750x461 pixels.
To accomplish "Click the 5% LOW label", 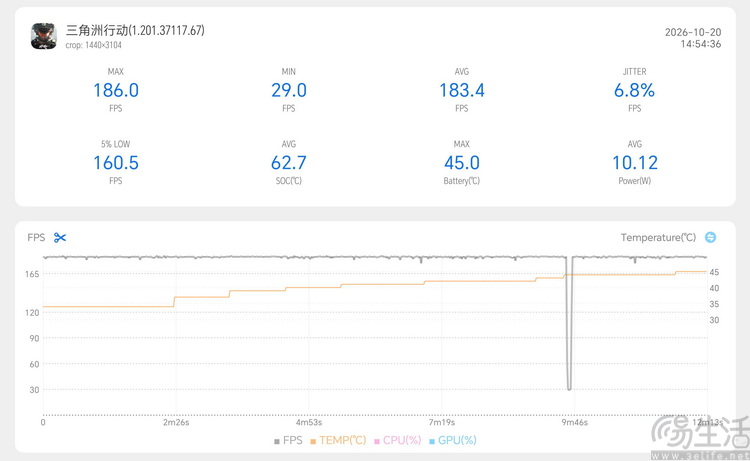I will coord(116,144).
